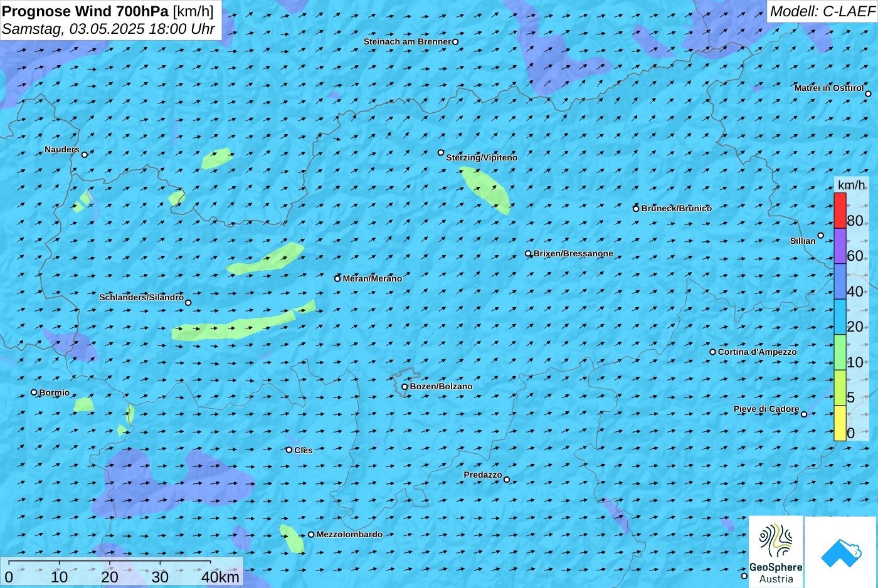
Task: Click the Bozen/Bolzano town marker
Action: [x=405, y=387]
